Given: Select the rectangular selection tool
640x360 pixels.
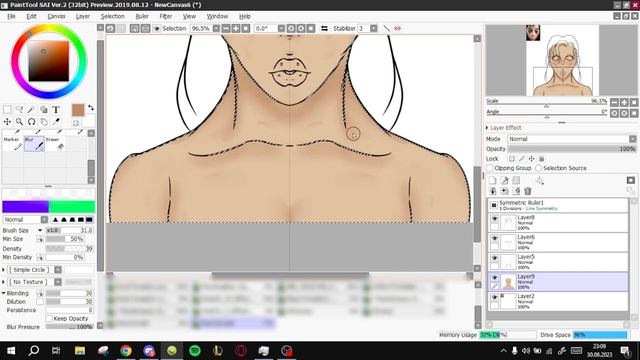Looking at the screenshot, I should click(x=7, y=109).
